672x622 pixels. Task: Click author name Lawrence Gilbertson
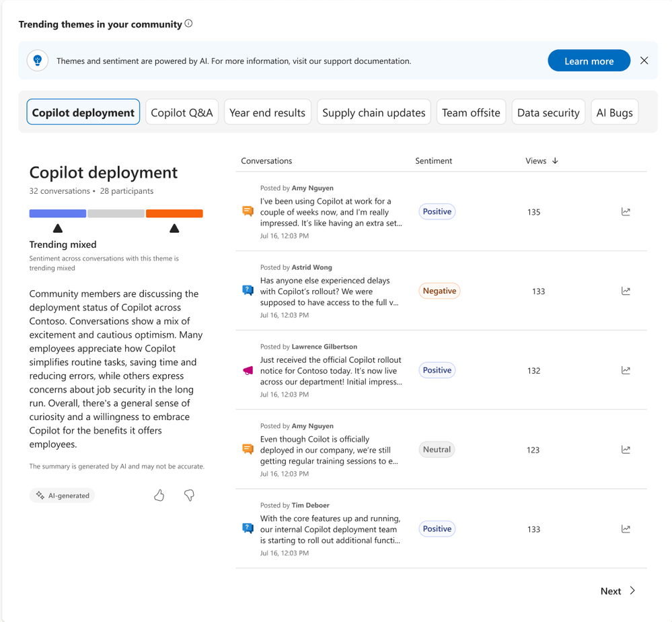324,347
